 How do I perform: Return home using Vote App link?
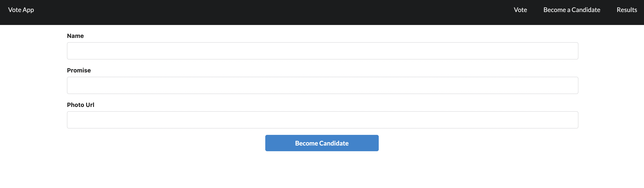[21, 10]
